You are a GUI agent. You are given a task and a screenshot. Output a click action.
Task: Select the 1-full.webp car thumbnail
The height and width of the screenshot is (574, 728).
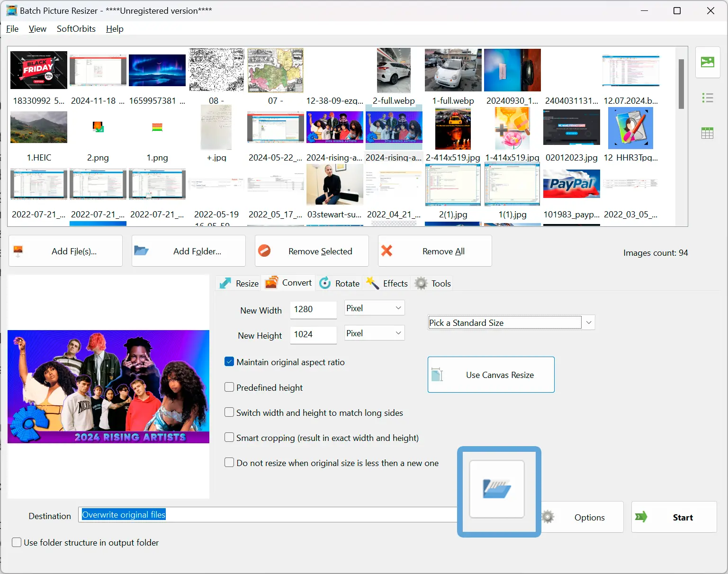point(453,70)
